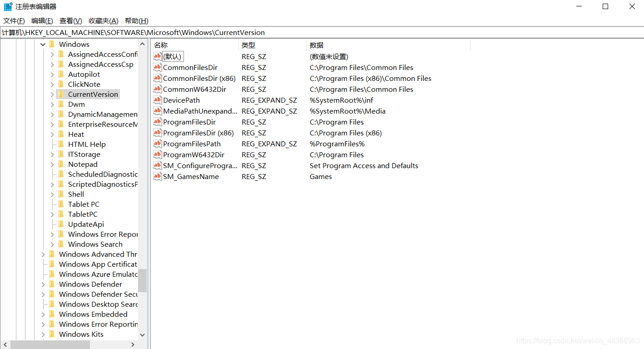Expand the Windows Search key
This screenshot has width=644, height=349.
[x=52, y=244]
